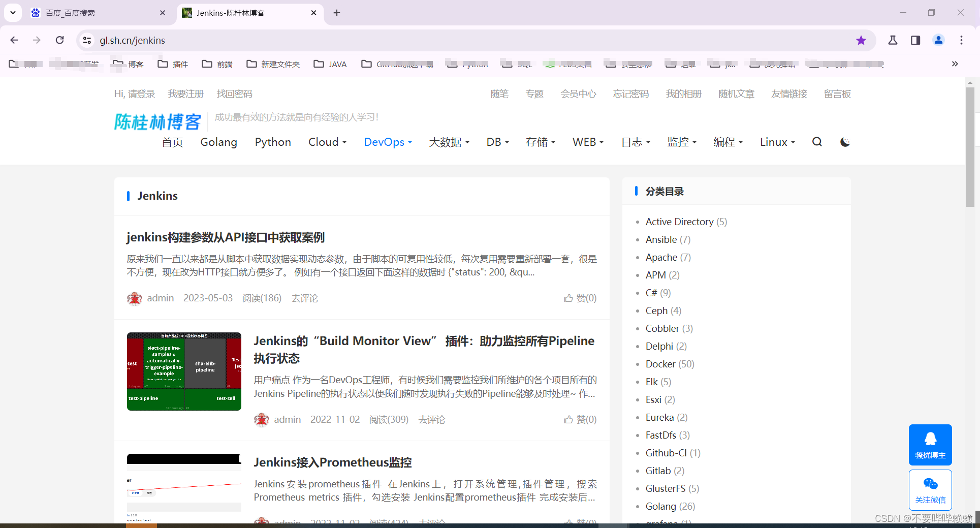Like the API接口 article with 赞(0)
The height and width of the screenshot is (528, 980).
point(580,298)
